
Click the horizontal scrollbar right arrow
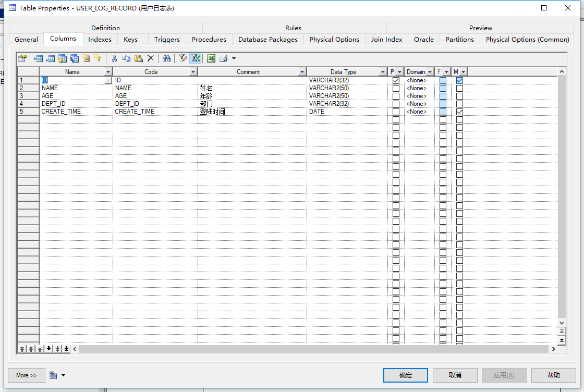553,349
